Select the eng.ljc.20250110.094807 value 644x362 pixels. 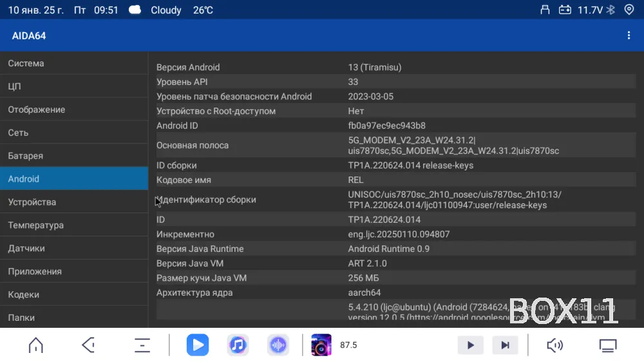point(399,234)
